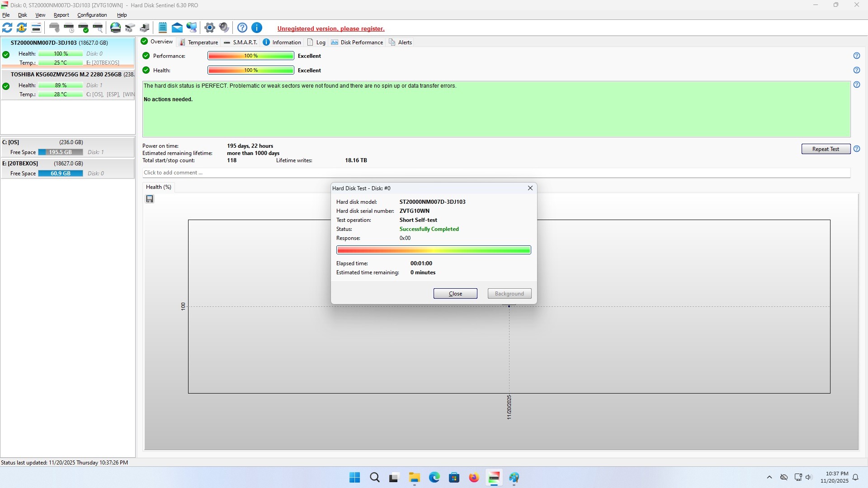Open the Configuration menu
The height and width of the screenshot is (488, 868).
(x=92, y=15)
